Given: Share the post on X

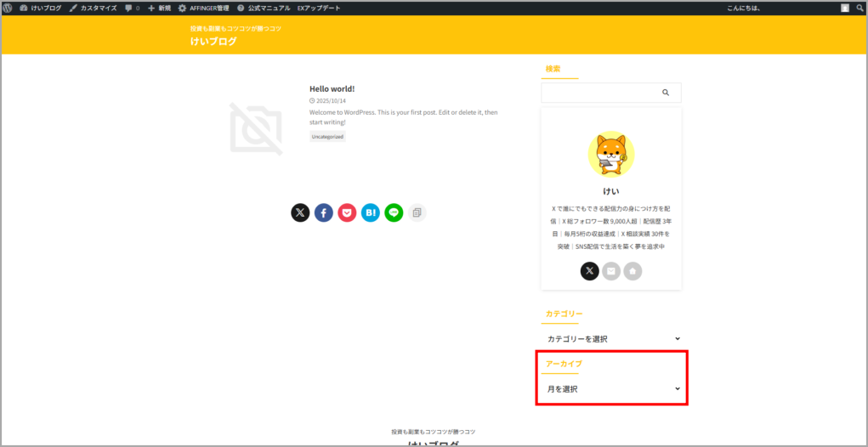Looking at the screenshot, I should [300, 212].
